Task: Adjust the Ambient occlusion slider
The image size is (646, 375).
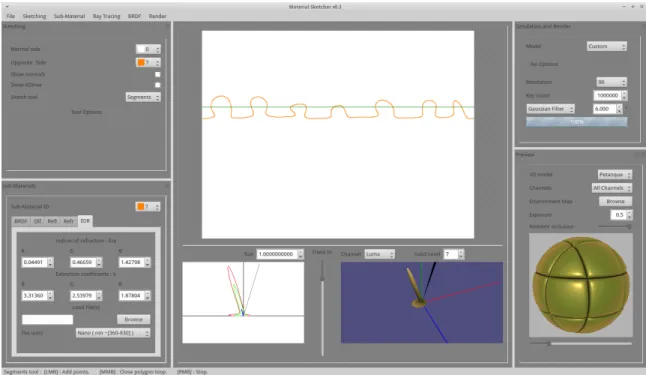Action: tap(615, 226)
